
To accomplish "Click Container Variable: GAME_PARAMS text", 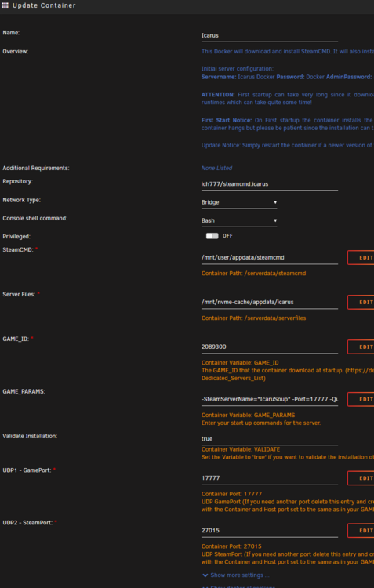I will pos(248,416).
